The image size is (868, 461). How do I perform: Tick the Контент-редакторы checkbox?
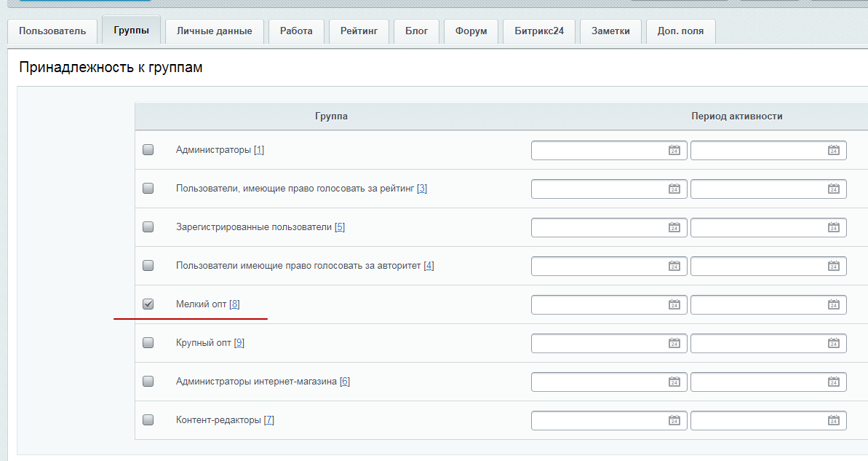click(148, 420)
